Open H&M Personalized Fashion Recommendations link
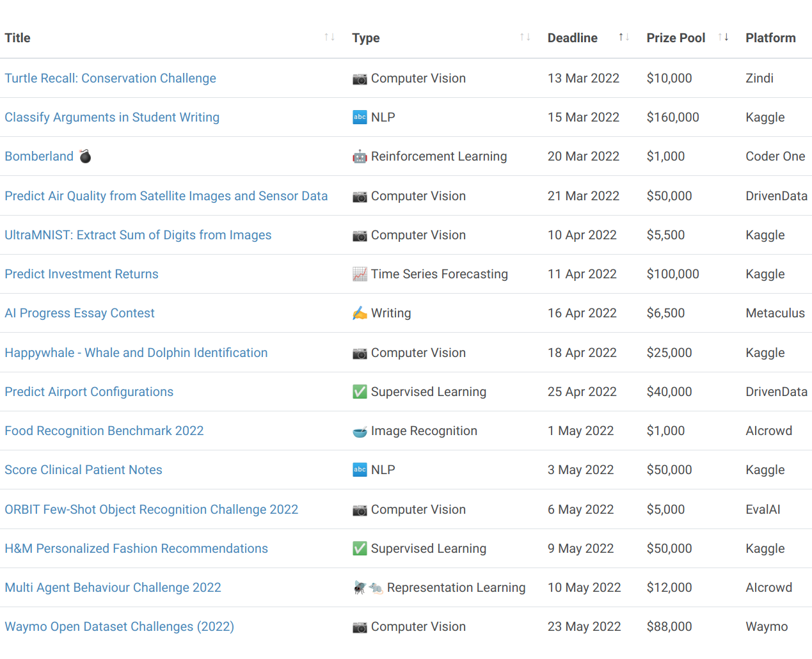 coord(136,548)
